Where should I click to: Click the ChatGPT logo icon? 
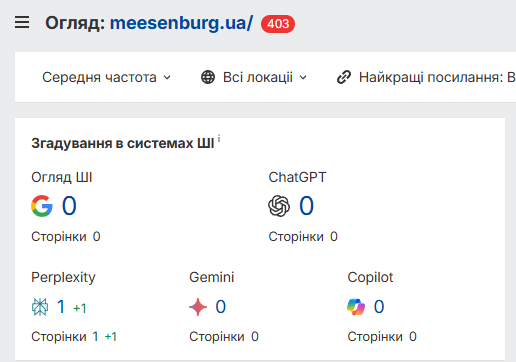point(279,206)
